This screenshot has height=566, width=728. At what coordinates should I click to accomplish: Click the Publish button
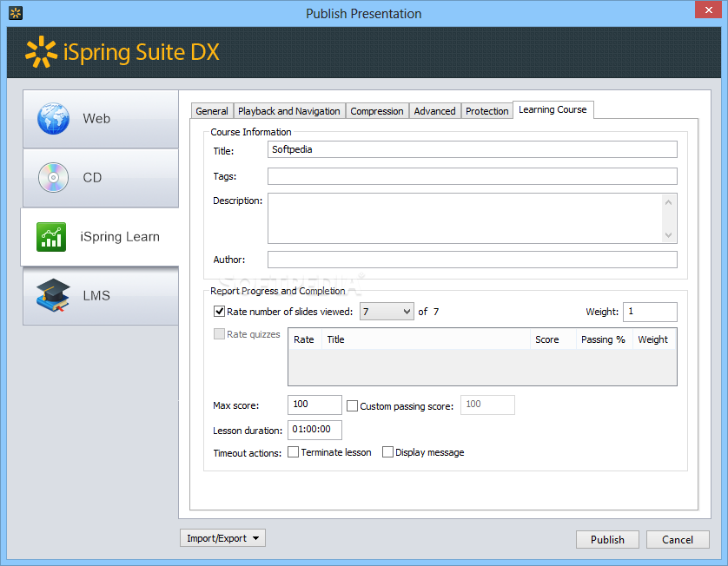pos(607,540)
